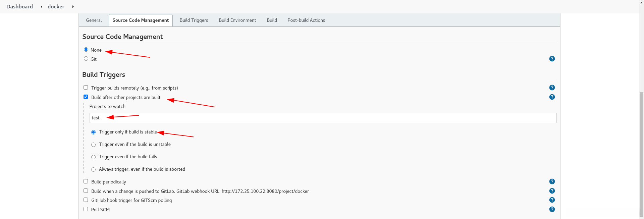The image size is (644, 219).
Task: Click the Projects to watch text field
Action: tap(323, 118)
